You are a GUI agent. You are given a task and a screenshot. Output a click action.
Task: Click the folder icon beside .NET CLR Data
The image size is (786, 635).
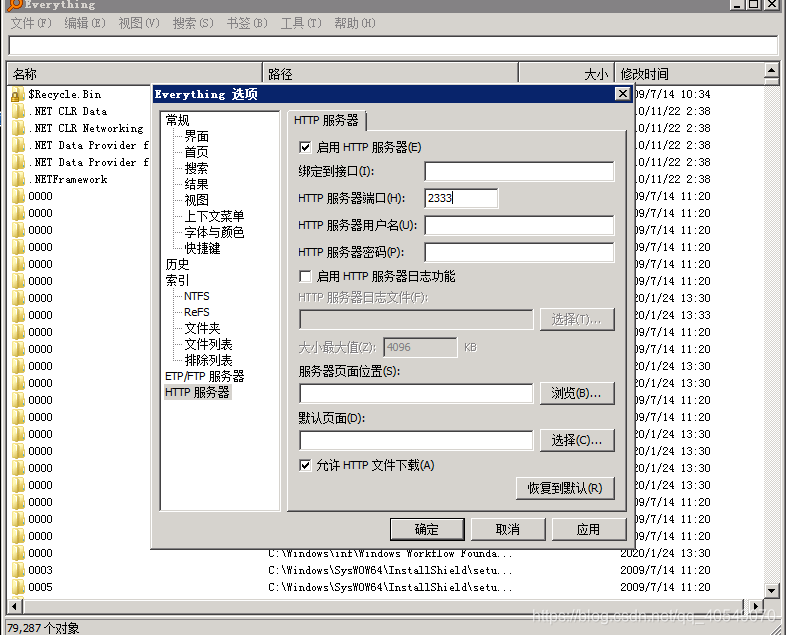click(18, 111)
